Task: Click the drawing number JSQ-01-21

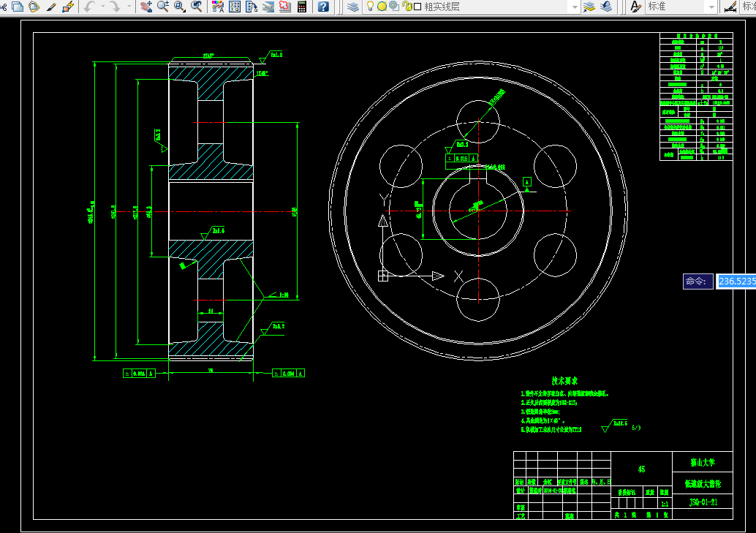Action: [x=703, y=502]
